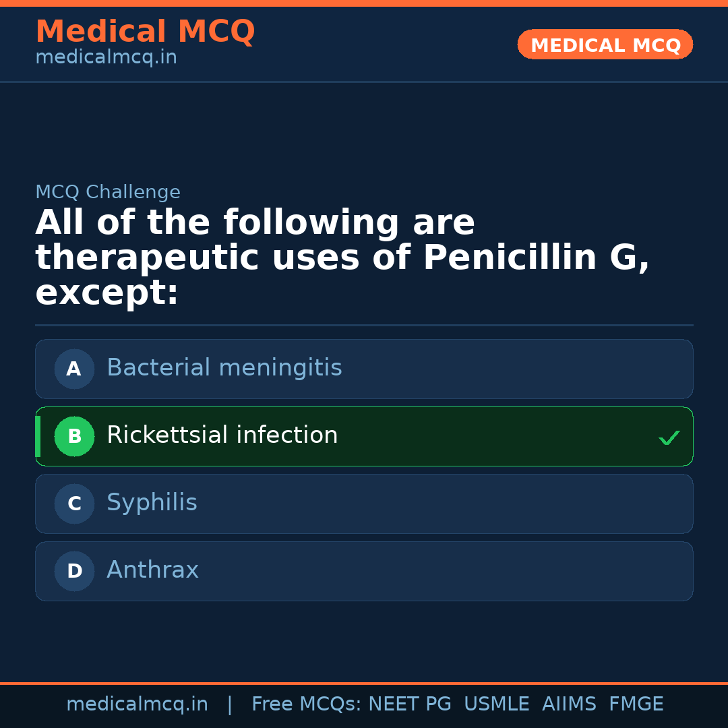
Task: Click the green checkmark on option B
Action: click(x=669, y=438)
